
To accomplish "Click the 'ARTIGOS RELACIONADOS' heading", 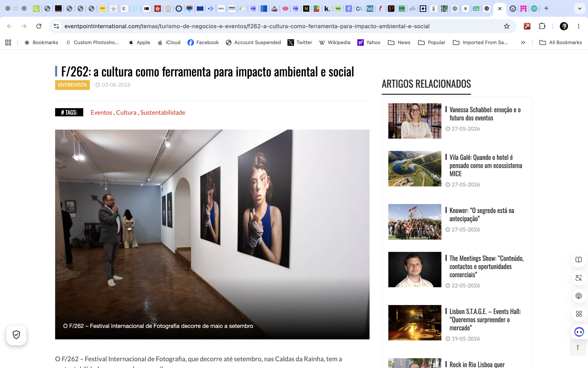I will 426,84.
